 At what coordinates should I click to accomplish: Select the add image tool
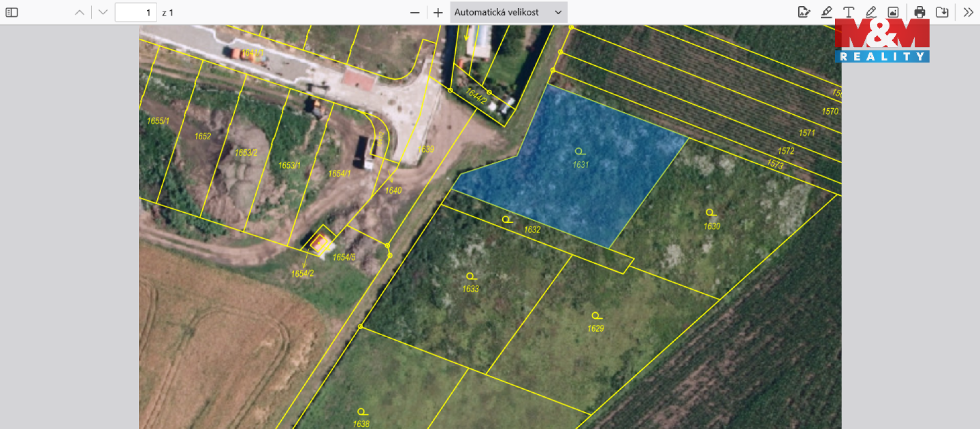pyautogui.click(x=893, y=12)
